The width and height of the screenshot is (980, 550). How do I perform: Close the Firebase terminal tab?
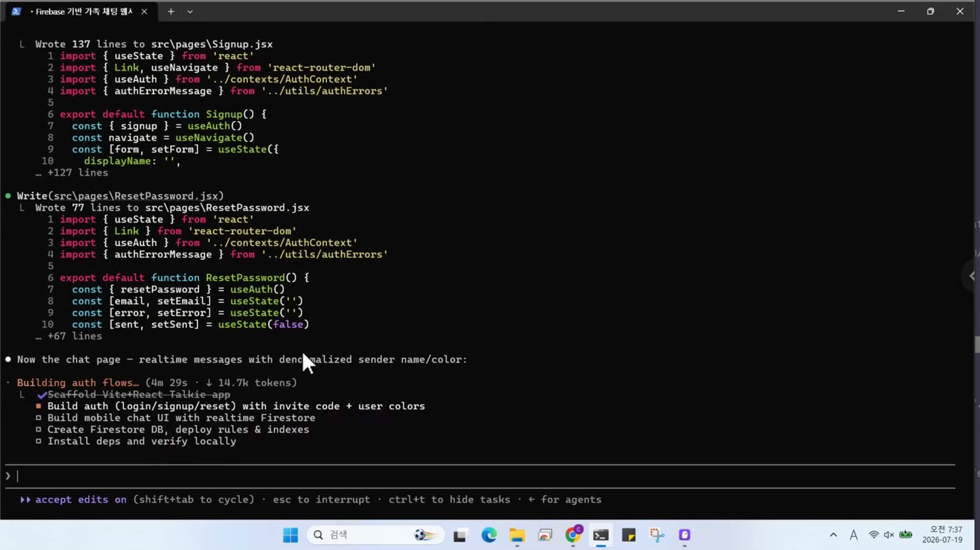point(144,11)
